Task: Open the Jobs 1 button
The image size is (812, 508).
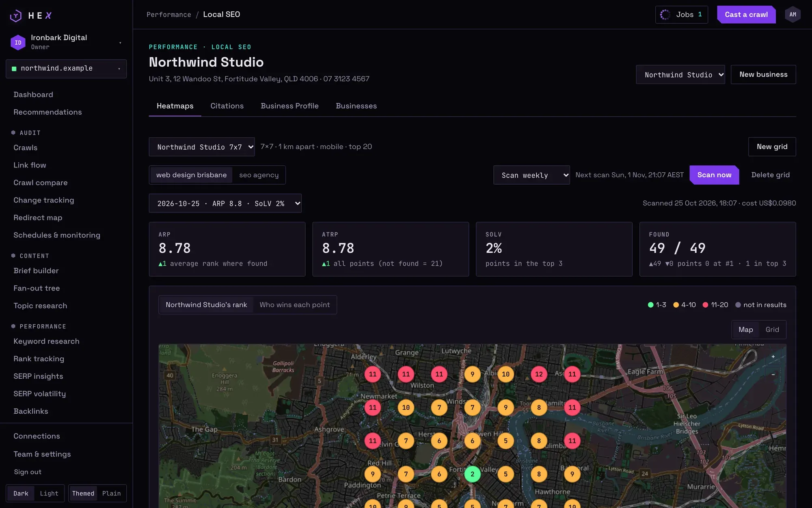Action: (x=682, y=15)
